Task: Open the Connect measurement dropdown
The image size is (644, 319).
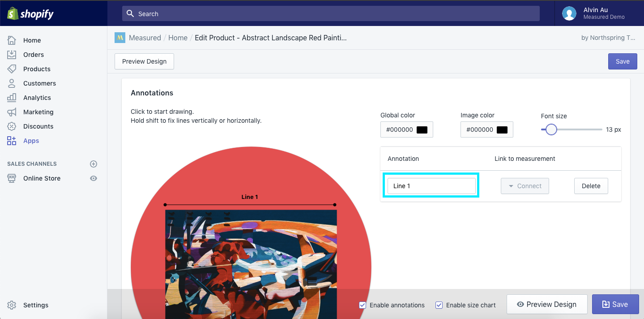Action: click(525, 186)
